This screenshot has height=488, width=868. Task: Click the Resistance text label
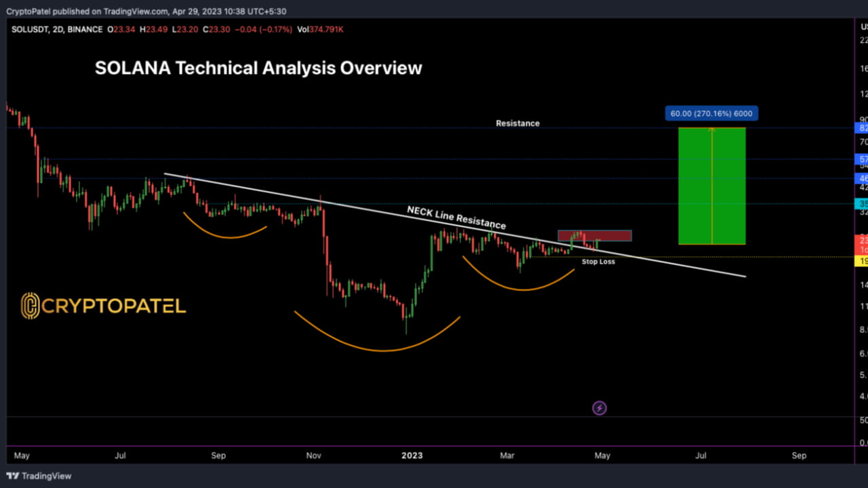click(517, 123)
